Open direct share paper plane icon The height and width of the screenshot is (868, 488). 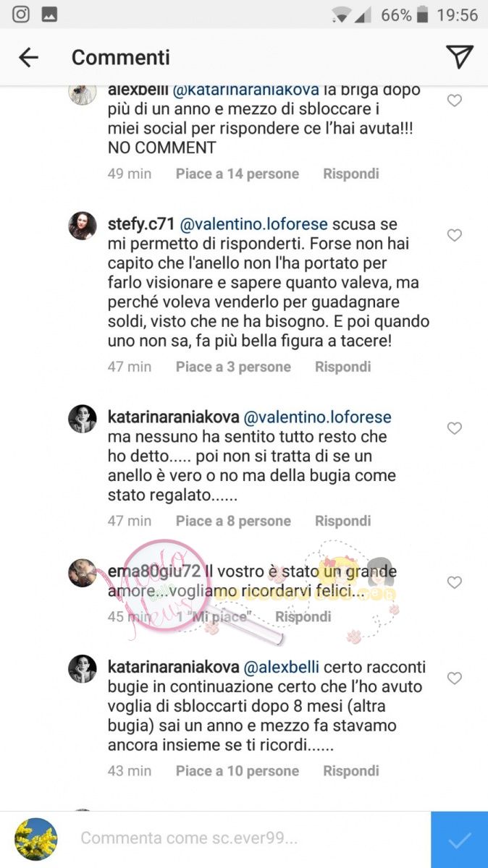point(460,56)
